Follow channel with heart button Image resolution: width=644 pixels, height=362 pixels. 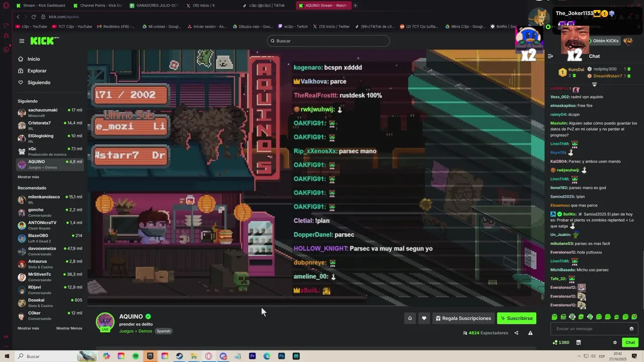pyautogui.click(x=424, y=318)
